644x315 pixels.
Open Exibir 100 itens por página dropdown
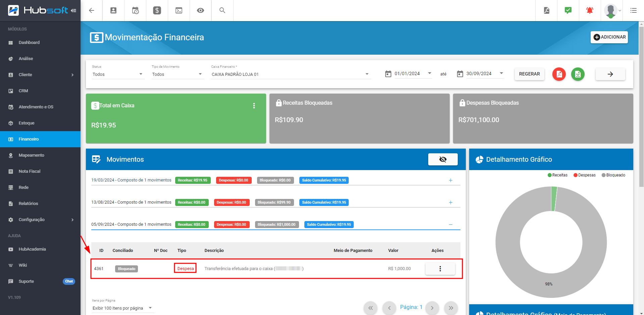[122, 308]
